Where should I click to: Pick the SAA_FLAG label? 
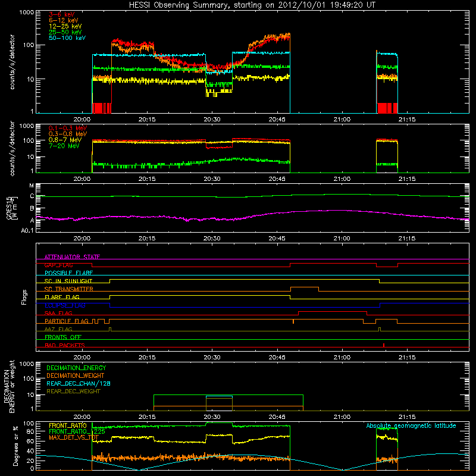[58, 314]
